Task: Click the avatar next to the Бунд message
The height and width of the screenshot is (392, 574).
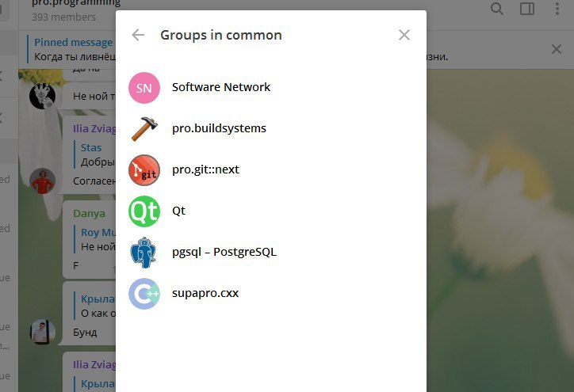Action: point(43,332)
